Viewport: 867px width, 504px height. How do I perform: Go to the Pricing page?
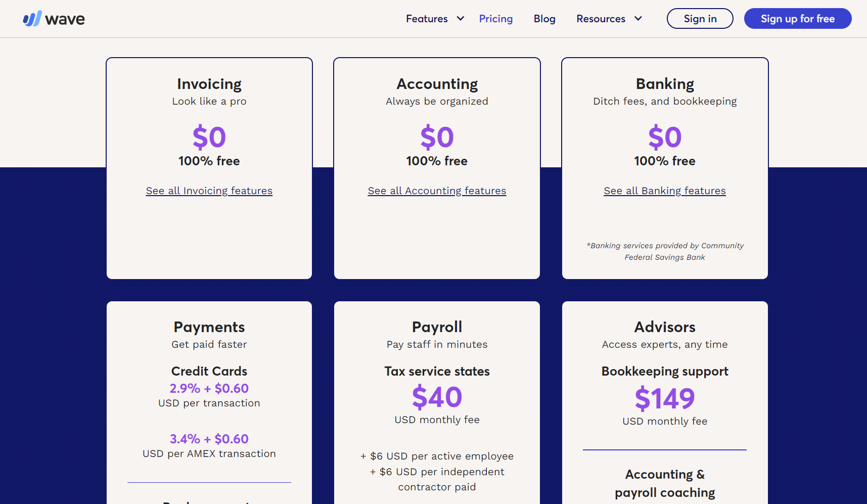point(496,19)
